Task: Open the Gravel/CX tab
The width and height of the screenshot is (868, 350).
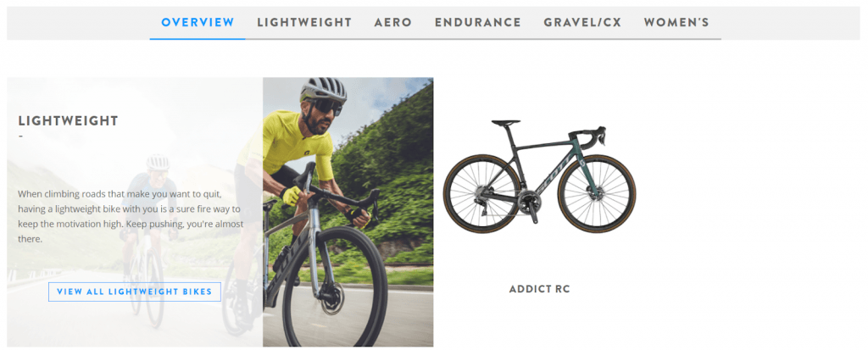Action: coord(582,23)
